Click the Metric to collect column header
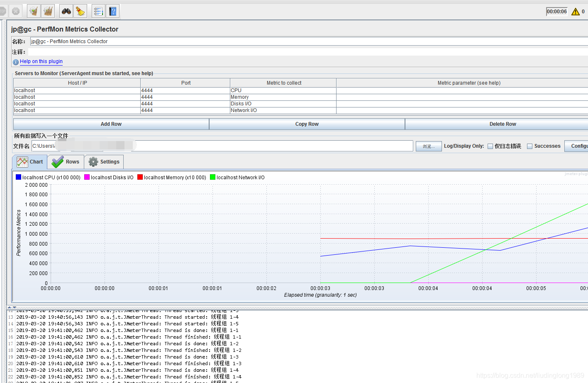588x383 pixels. [283, 83]
